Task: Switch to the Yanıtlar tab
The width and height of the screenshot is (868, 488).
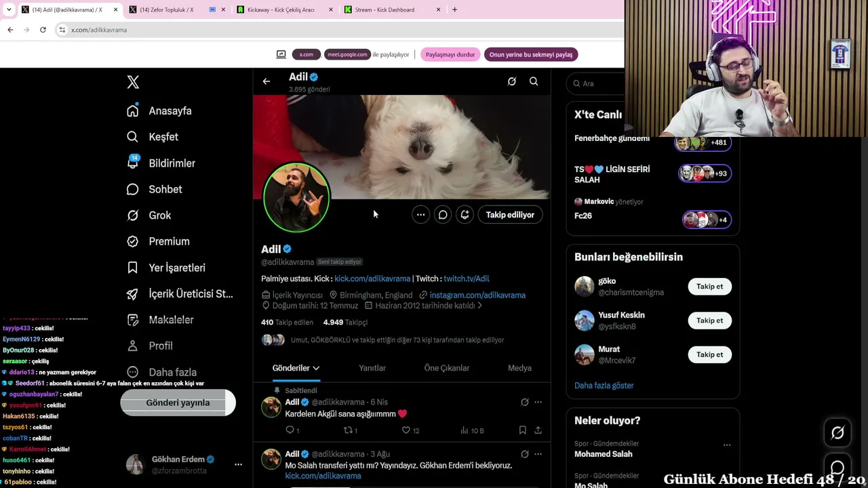Action: [x=372, y=368]
